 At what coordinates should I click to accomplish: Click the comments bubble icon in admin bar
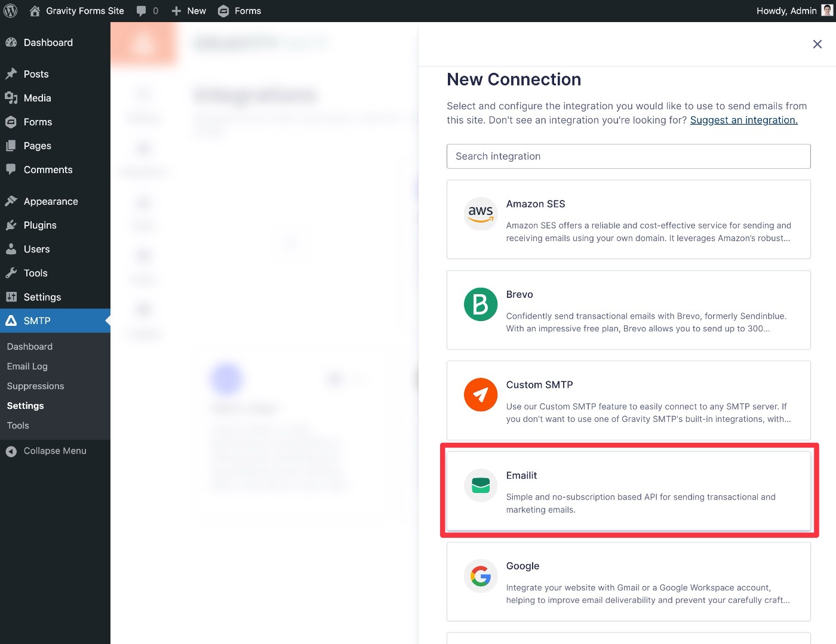pyautogui.click(x=142, y=11)
